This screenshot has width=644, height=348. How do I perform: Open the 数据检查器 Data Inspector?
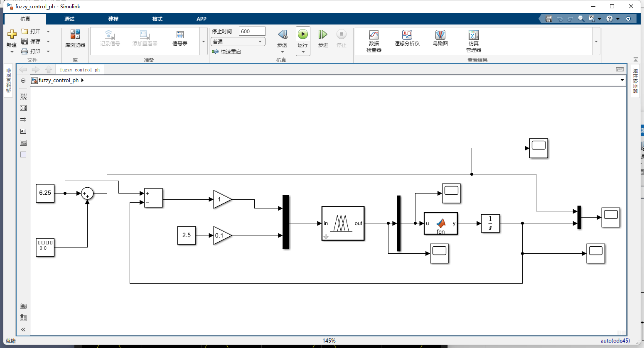click(374, 41)
